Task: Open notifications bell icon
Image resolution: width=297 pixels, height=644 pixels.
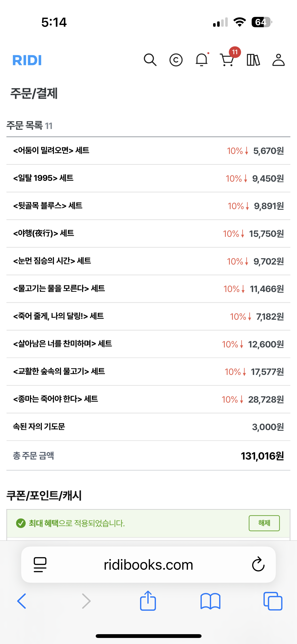Action: [202, 60]
